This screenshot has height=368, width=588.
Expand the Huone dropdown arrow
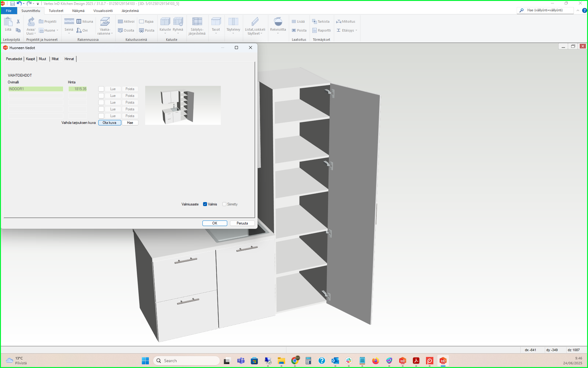point(58,30)
